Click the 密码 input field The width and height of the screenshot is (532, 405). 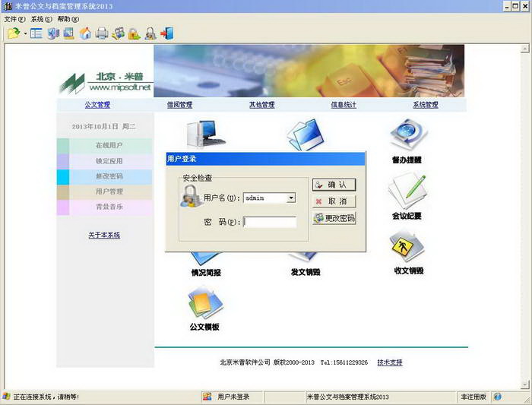coord(270,222)
